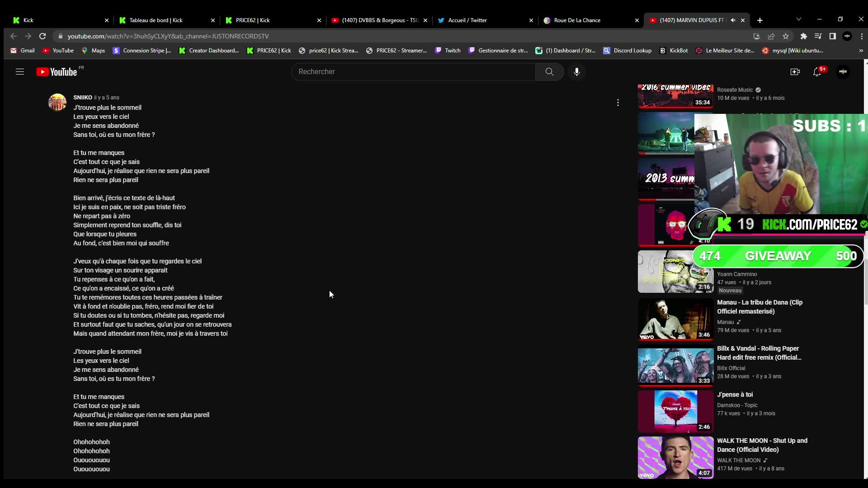
Task: Open the three-dot menu on SNIIKO's comment
Action: [618, 103]
